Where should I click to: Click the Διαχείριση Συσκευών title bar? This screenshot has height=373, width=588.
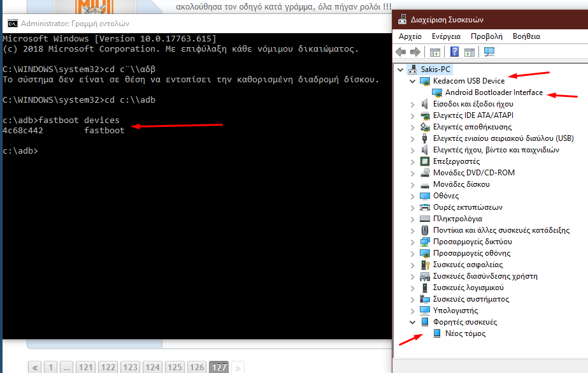(x=490, y=20)
